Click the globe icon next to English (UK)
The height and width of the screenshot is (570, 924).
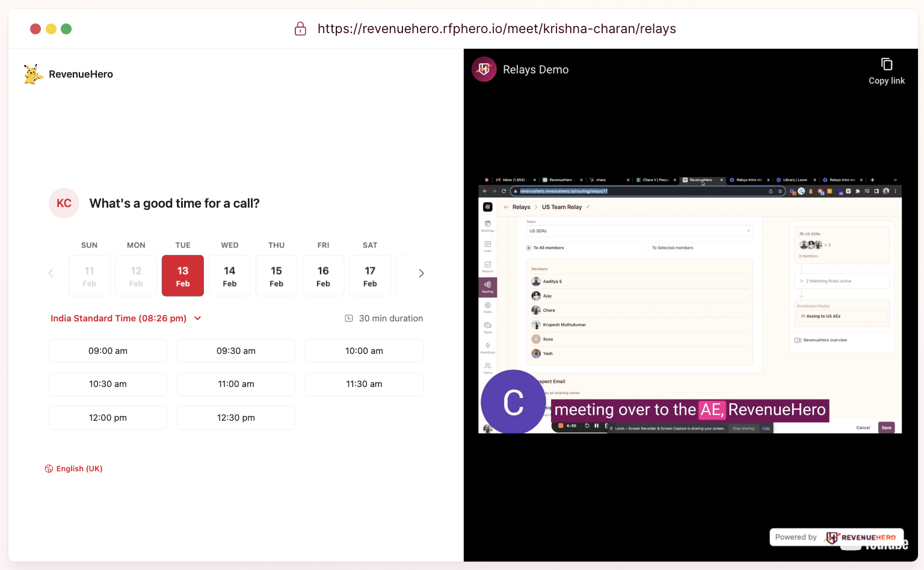click(49, 469)
